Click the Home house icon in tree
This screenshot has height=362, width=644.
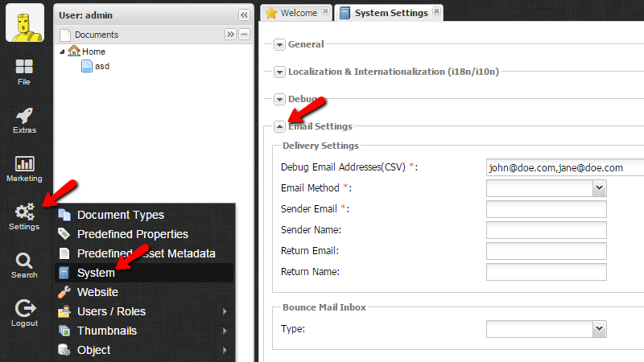point(74,51)
